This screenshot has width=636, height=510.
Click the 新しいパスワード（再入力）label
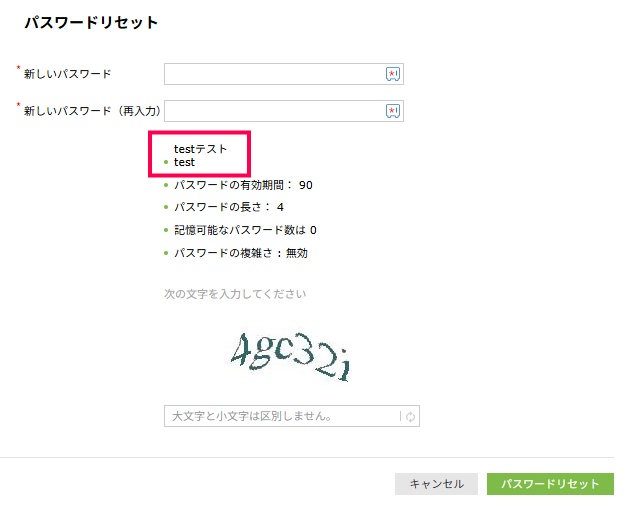click(x=92, y=111)
